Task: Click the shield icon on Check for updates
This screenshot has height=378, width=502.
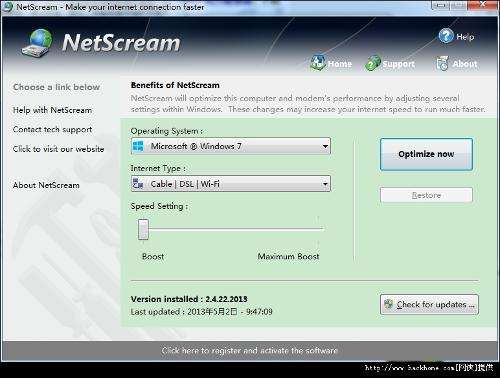Action: coord(388,304)
